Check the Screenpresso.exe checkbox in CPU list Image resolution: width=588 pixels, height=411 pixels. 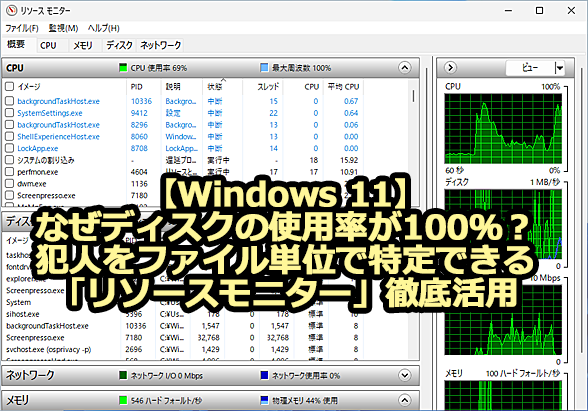coord(10,195)
